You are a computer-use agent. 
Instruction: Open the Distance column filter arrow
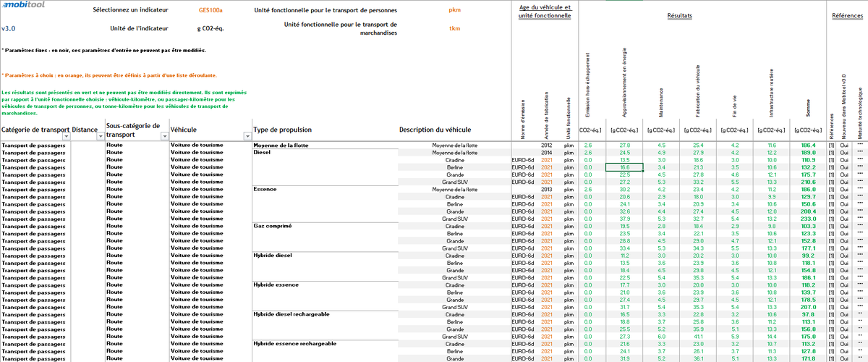[x=101, y=135]
